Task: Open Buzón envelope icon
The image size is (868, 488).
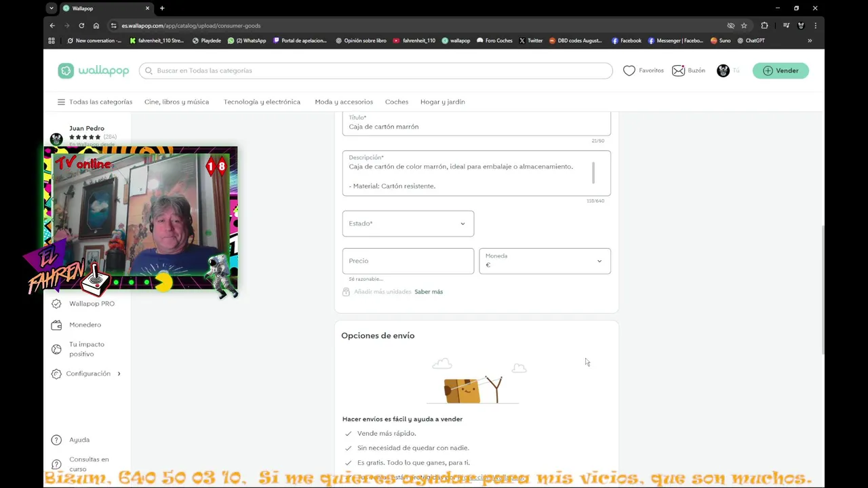Action: 678,70
